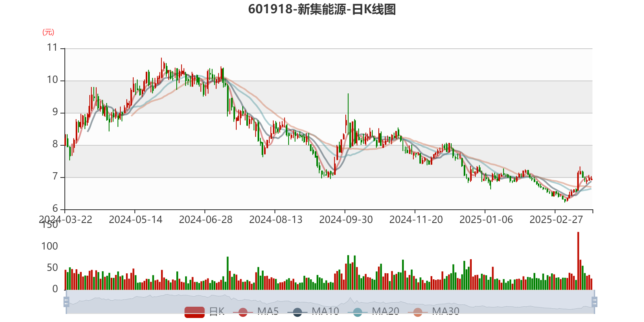The width and height of the screenshot is (644, 322).
Task: Toggle the 日K series in the legend
Action: pyautogui.click(x=204, y=312)
